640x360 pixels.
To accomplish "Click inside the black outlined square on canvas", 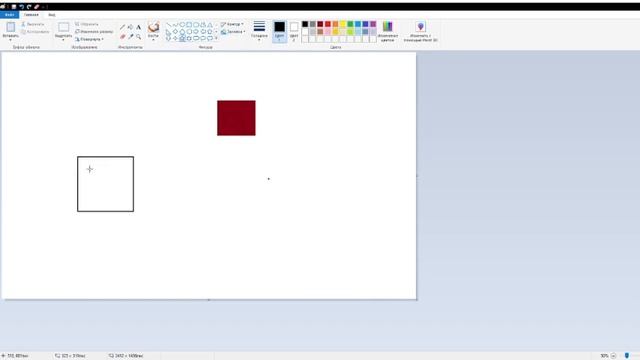I will click(105, 184).
